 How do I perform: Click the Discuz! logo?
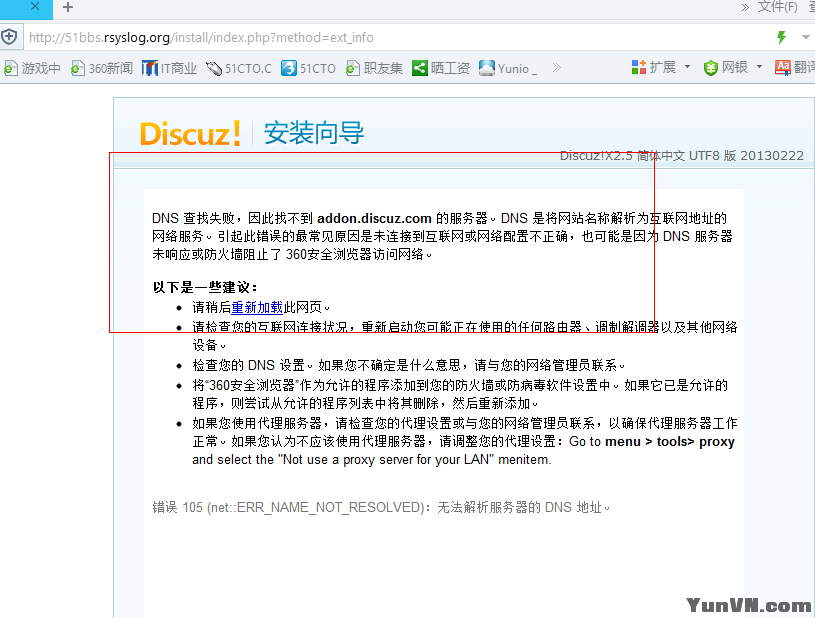190,134
